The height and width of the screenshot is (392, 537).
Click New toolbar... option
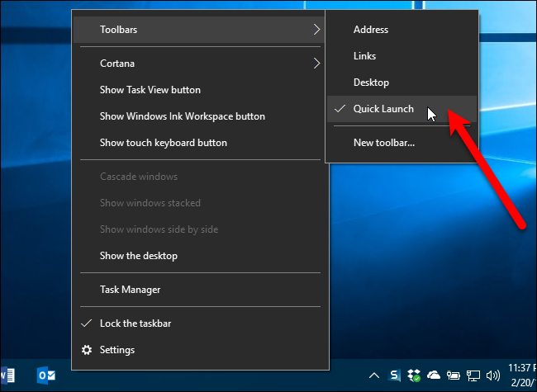point(383,143)
